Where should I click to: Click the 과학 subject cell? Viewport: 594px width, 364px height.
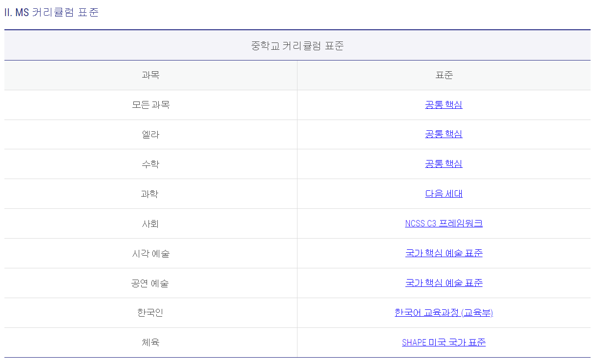150,194
